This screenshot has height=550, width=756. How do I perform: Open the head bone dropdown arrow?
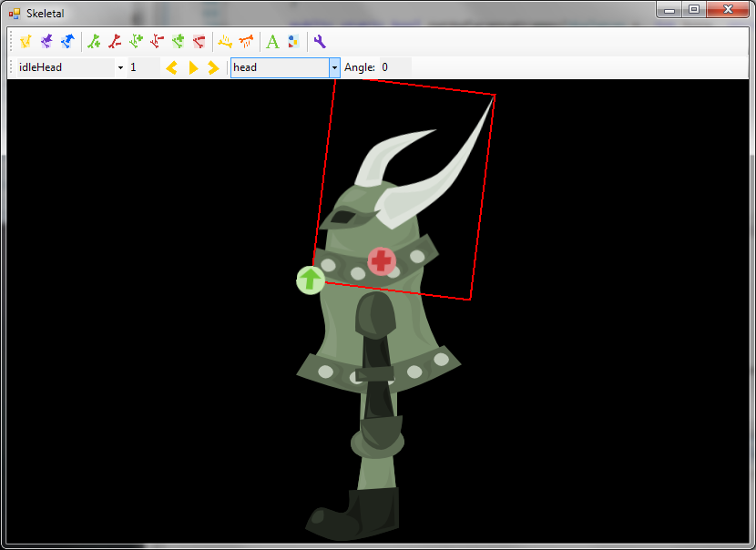(334, 67)
